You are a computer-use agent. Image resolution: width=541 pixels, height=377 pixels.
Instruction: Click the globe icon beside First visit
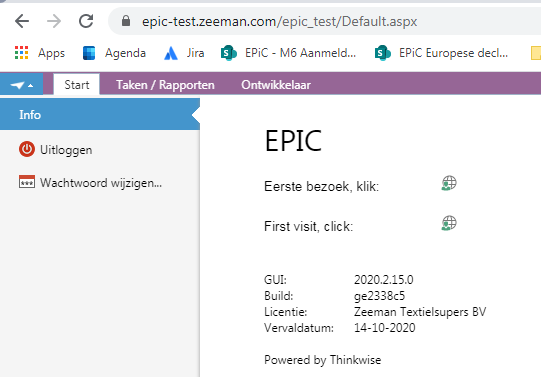[449, 223]
